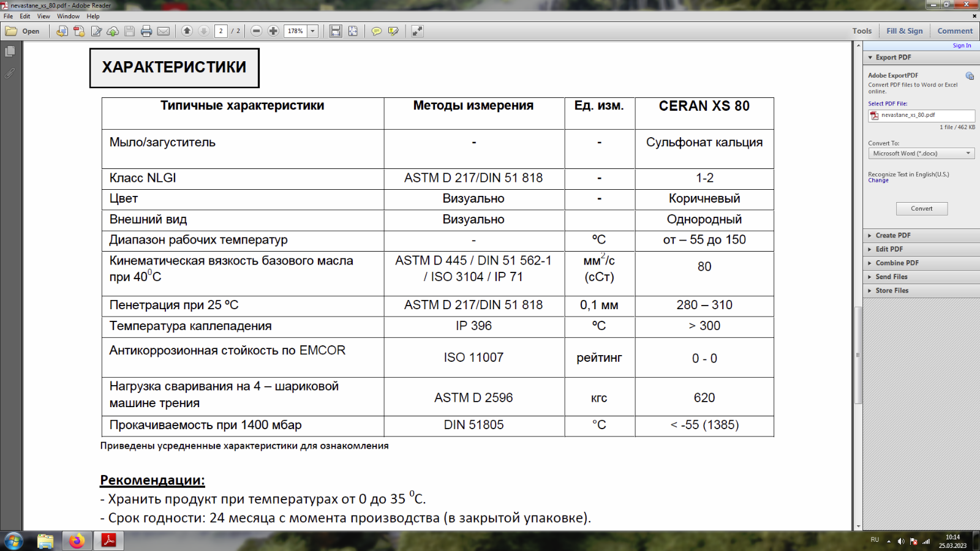Zoom out with minus button
Image resolution: width=980 pixels, height=551 pixels.
point(257,31)
